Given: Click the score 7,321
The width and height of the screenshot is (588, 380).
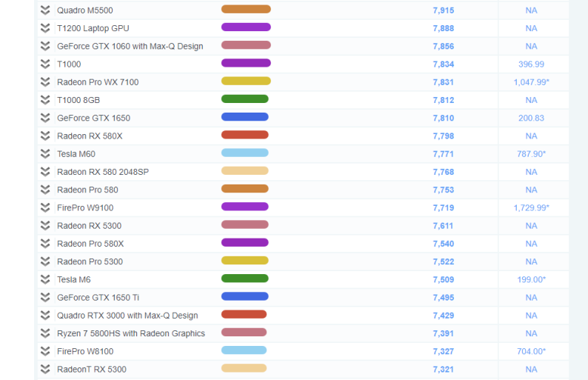Looking at the screenshot, I should click(444, 370).
